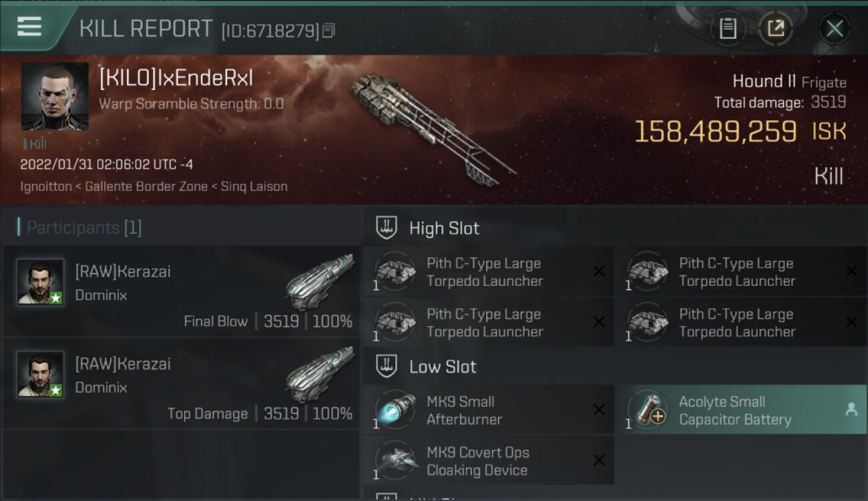Select Acolyte Small Capacitor Battery item
This screenshot has width=868, height=501.
pyautogui.click(x=742, y=409)
